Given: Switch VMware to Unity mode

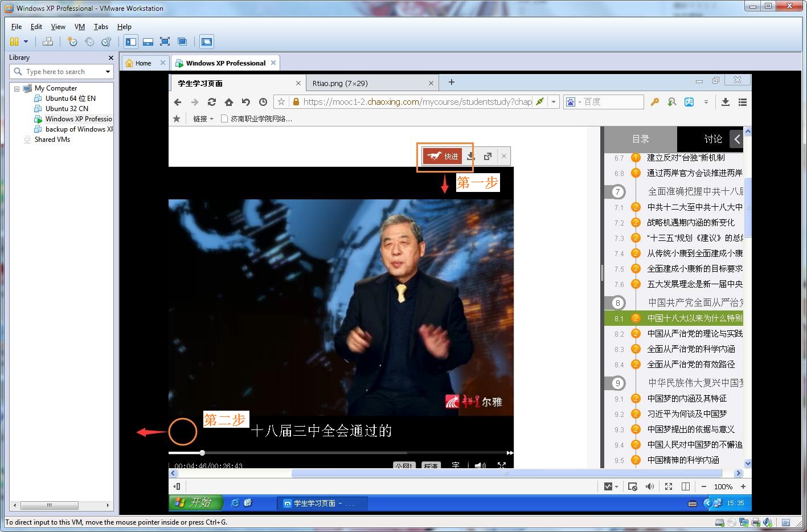Looking at the screenshot, I should (x=182, y=42).
